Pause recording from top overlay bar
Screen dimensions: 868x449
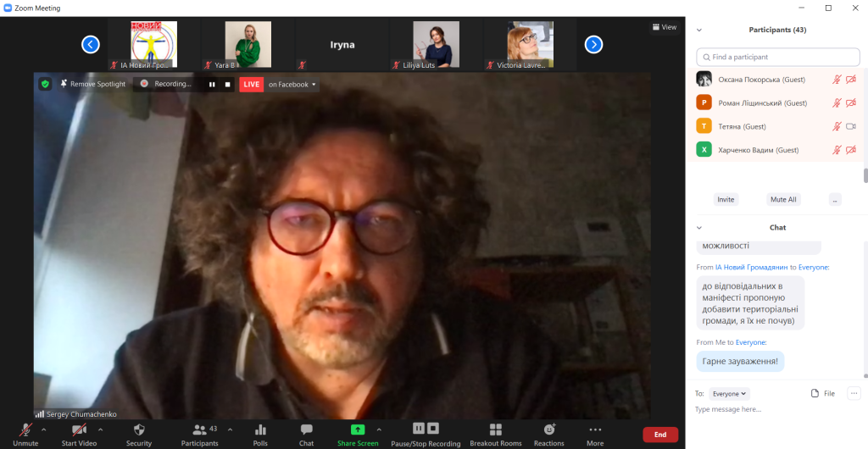[211, 85]
